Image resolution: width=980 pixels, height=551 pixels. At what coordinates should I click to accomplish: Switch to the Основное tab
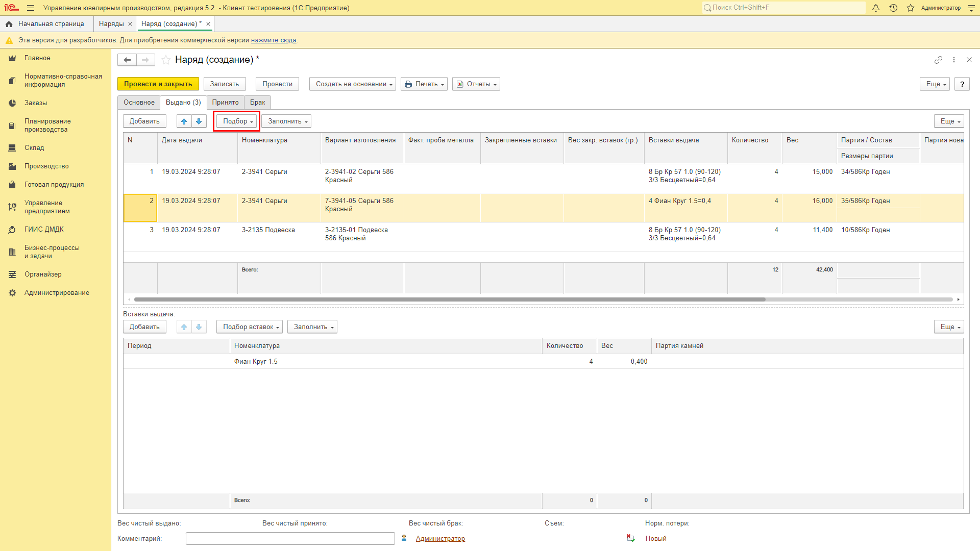(139, 103)
